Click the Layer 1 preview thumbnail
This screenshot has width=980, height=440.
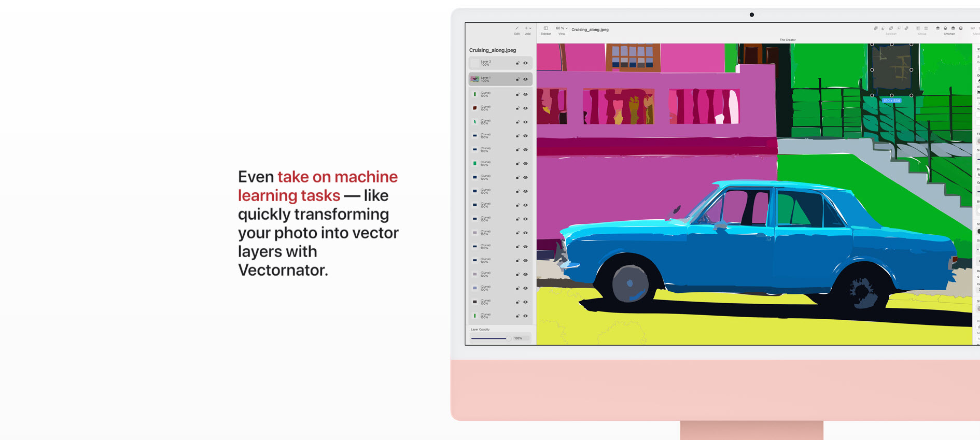point(475,79)
